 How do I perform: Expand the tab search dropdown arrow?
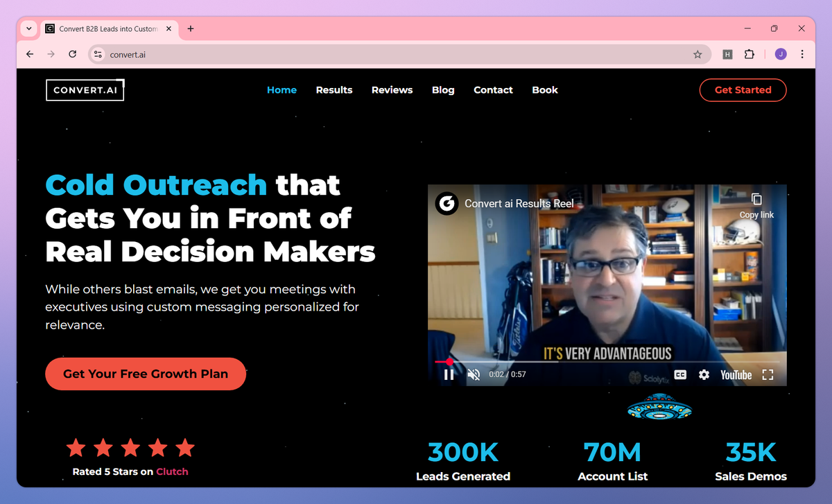click(x=28, y=28)
